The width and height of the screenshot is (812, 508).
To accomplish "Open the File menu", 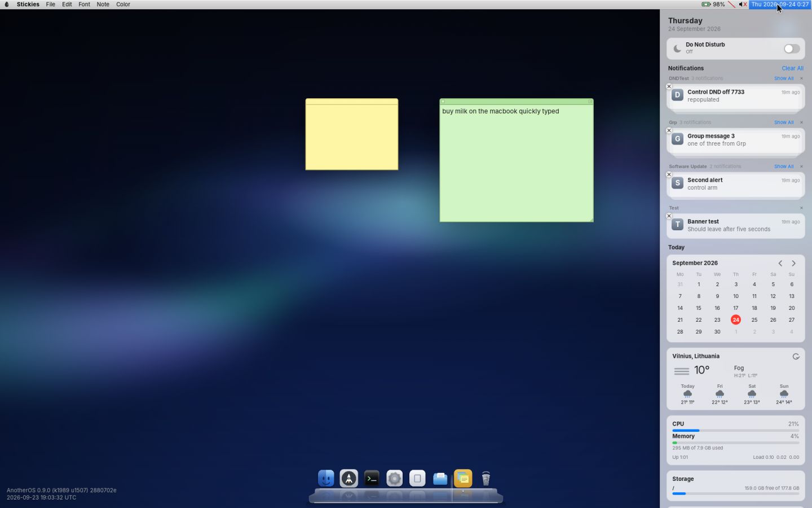I will [x=50, y=4].
